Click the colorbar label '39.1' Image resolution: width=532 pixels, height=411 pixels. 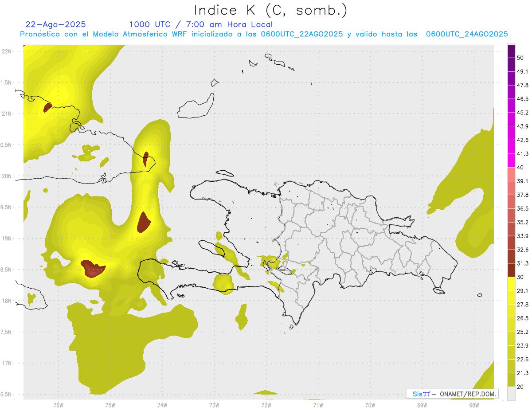pos(523,181)
